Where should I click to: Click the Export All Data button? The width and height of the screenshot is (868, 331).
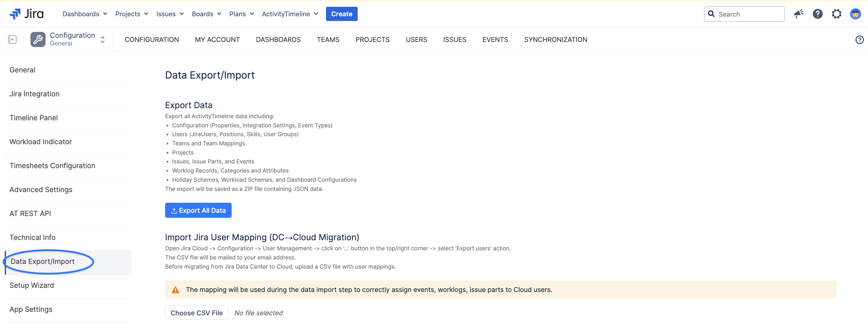198,210
